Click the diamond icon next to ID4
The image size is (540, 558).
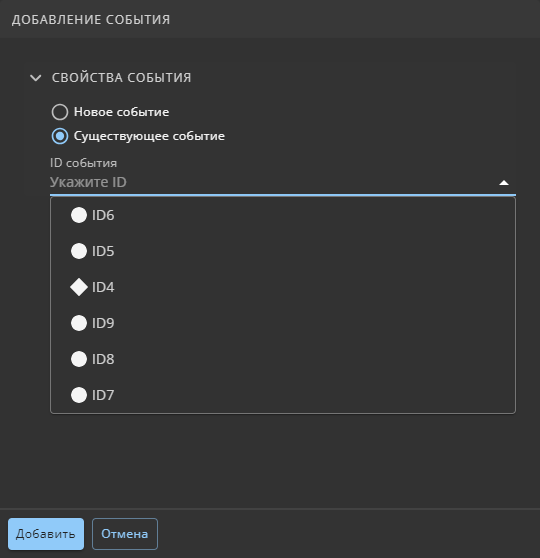click(x=79, y=287)
